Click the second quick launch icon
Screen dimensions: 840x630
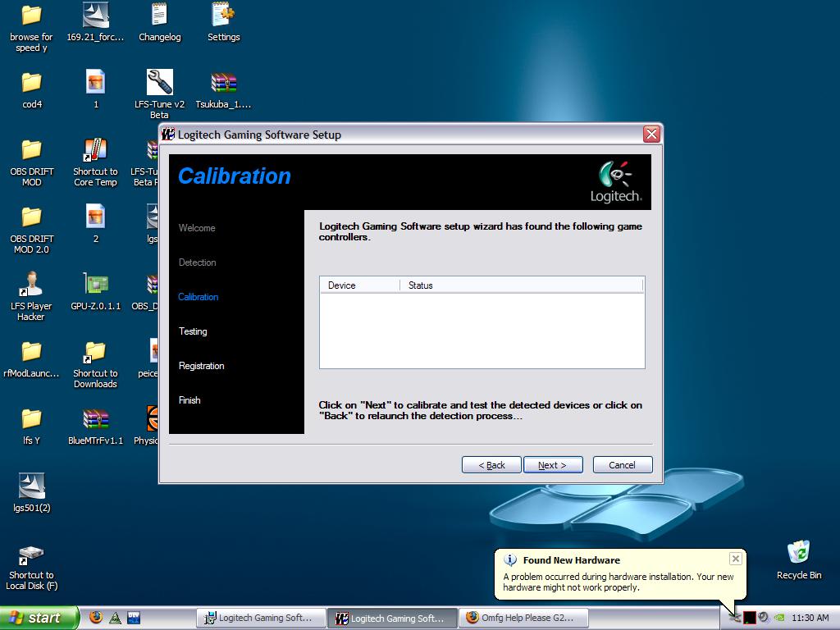(x=115, y=618)
